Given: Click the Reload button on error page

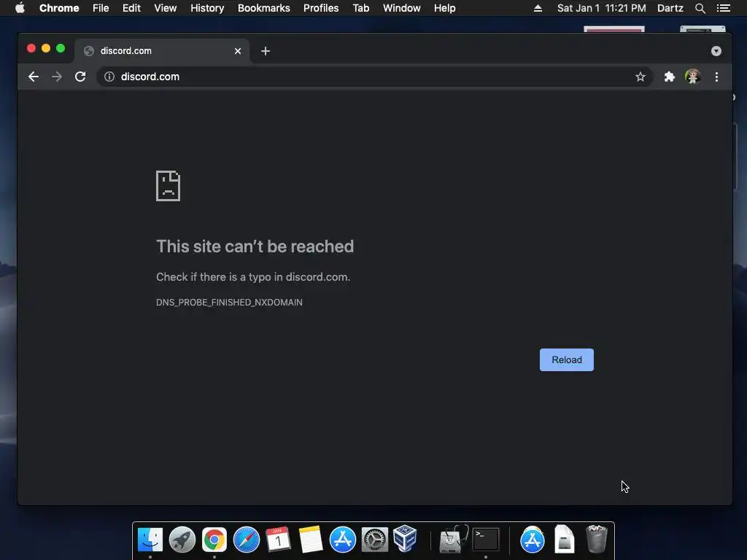Looking at the screenshot, I should click(x=566, y=359).
